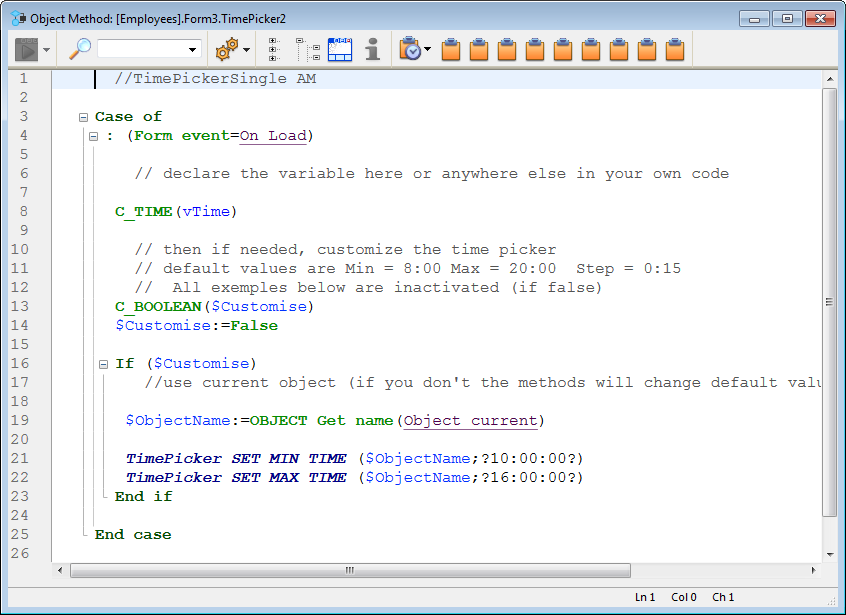Viewport: 846px width, 615px height.
Task: Open the search field dropdown list
Action: 193,49
